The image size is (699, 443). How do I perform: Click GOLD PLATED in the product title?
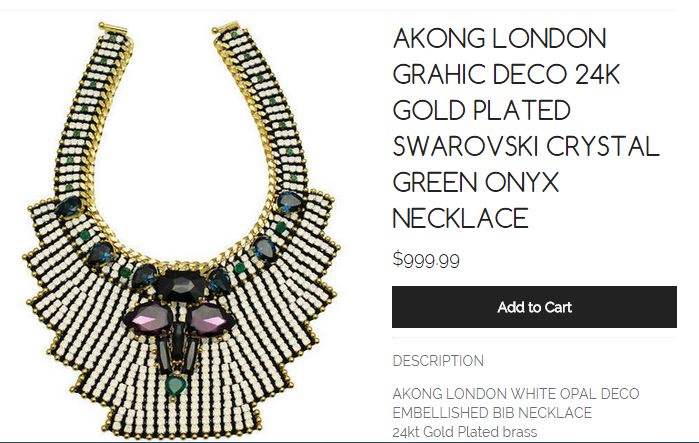[x=481, y=110]
